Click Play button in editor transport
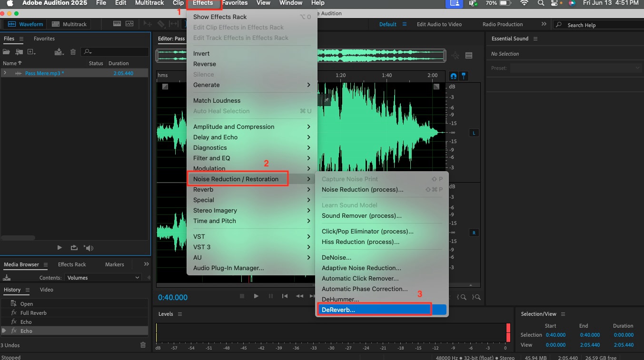 point(256,296)
